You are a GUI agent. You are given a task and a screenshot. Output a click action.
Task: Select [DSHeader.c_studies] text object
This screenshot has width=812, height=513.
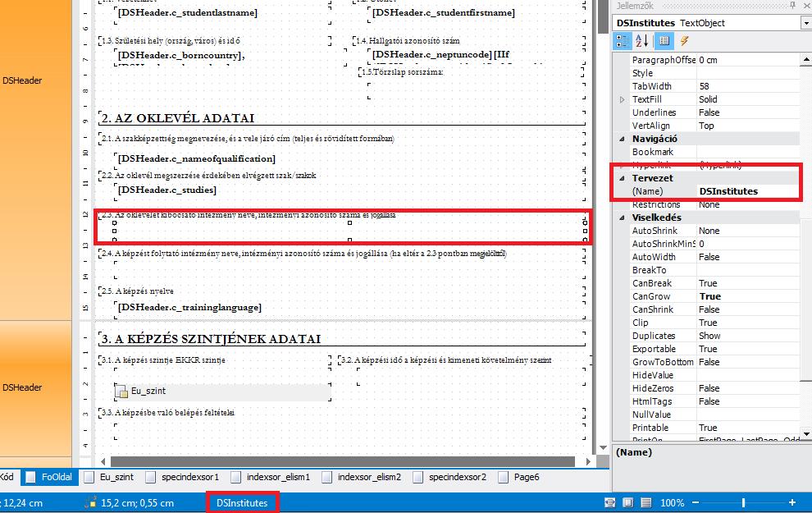(167, 190)
